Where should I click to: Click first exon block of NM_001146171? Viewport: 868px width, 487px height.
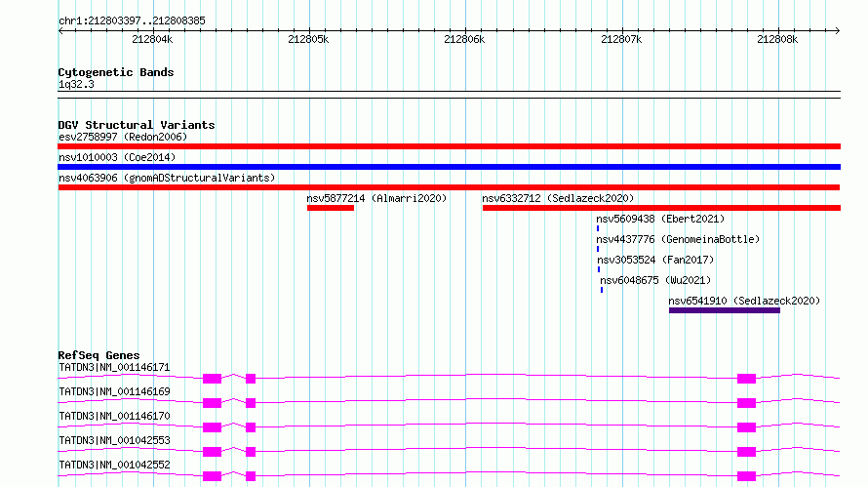coord(212,379)
